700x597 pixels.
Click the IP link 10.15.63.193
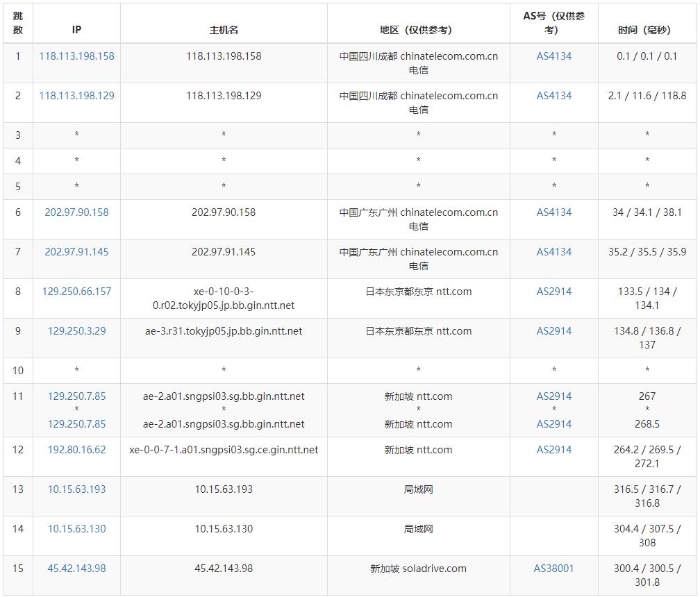[77, 489]
